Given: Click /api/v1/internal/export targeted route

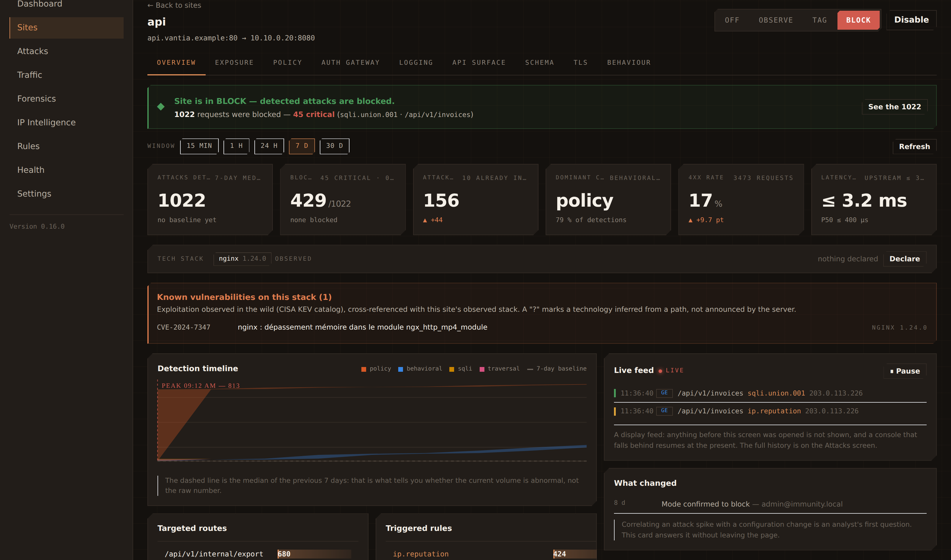Looking at the screenshot, I should 214,554.
